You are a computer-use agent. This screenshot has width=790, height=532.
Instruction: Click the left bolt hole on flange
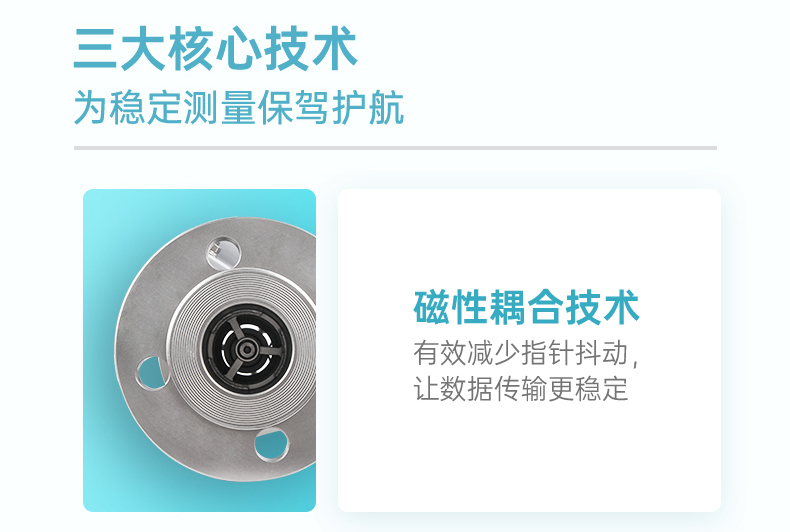click(x=151, y=373)
